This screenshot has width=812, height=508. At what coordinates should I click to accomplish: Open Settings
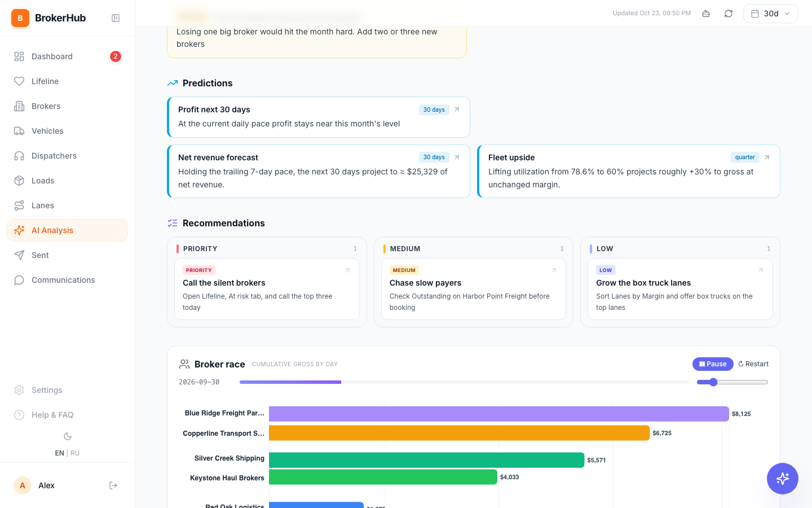click(x=68, y=390)
